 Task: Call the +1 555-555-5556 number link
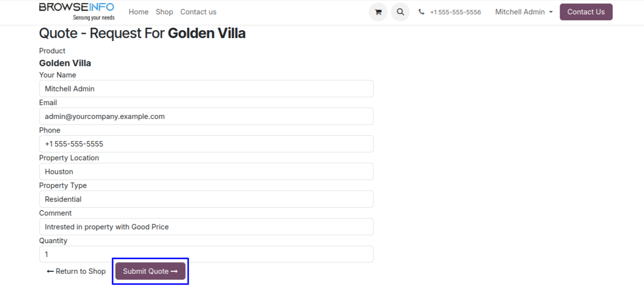coord(455,12)
